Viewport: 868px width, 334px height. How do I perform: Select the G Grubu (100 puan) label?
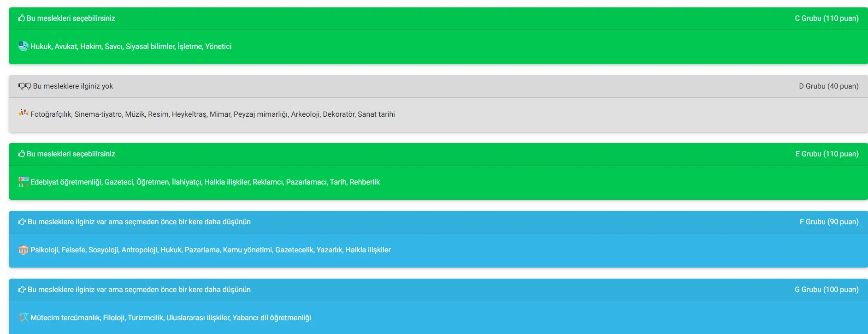(827, 290)
